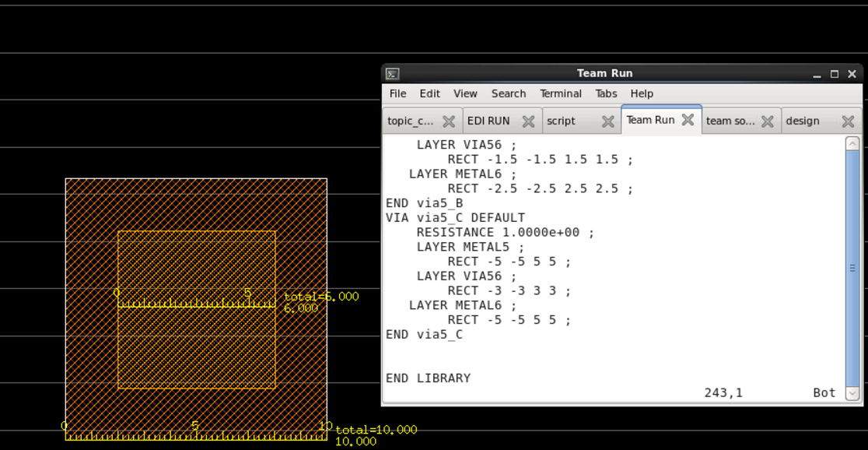Open the Help menu
This screenshot has width=868, height=450.
point(642,93)
